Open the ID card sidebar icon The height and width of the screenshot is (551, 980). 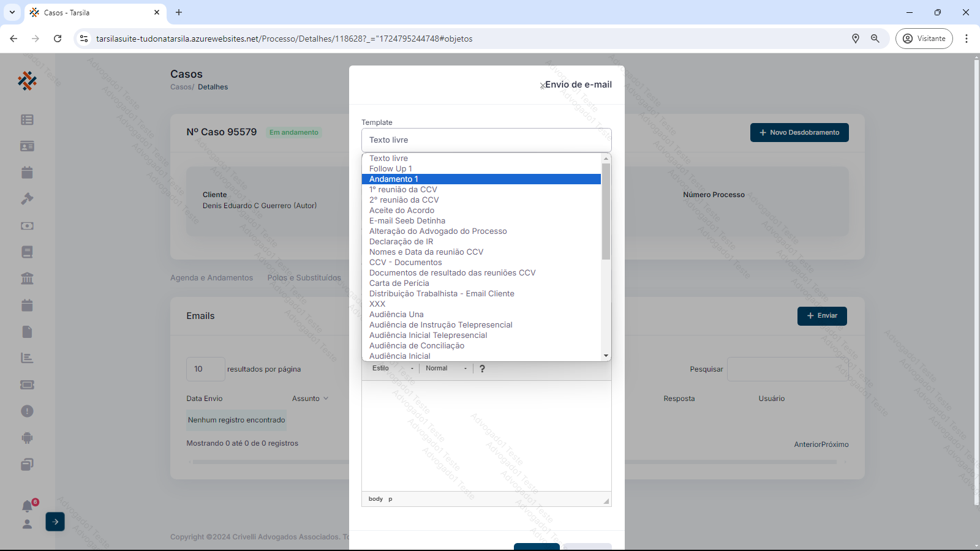click(x=27, y=146)
